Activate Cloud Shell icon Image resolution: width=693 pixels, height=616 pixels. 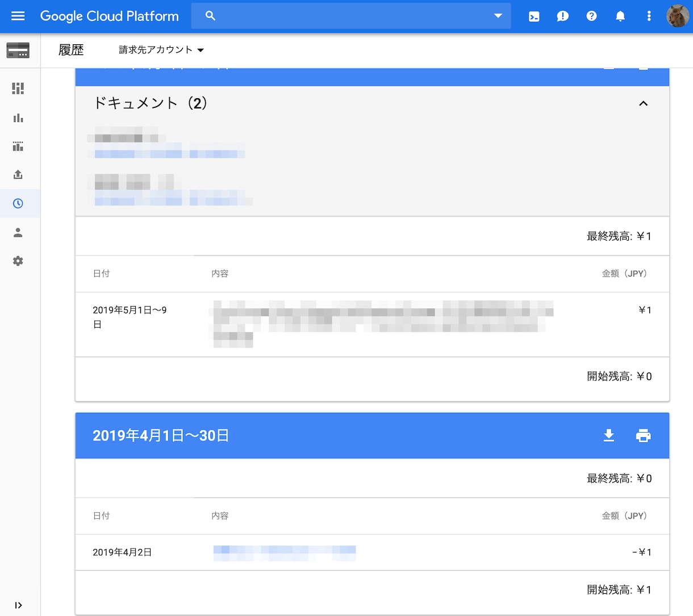click(534, 16)
